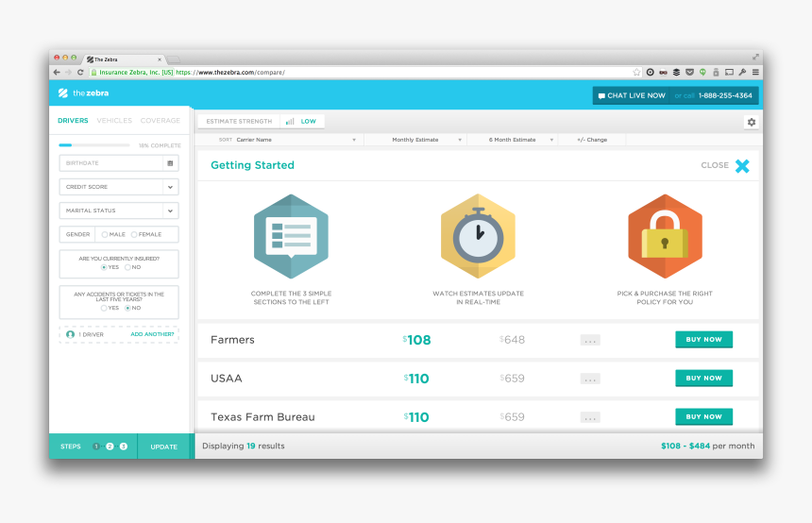Choose Yes for currently insured
Image resolution: width=812 pixels, height=523 pixels.
104,267
